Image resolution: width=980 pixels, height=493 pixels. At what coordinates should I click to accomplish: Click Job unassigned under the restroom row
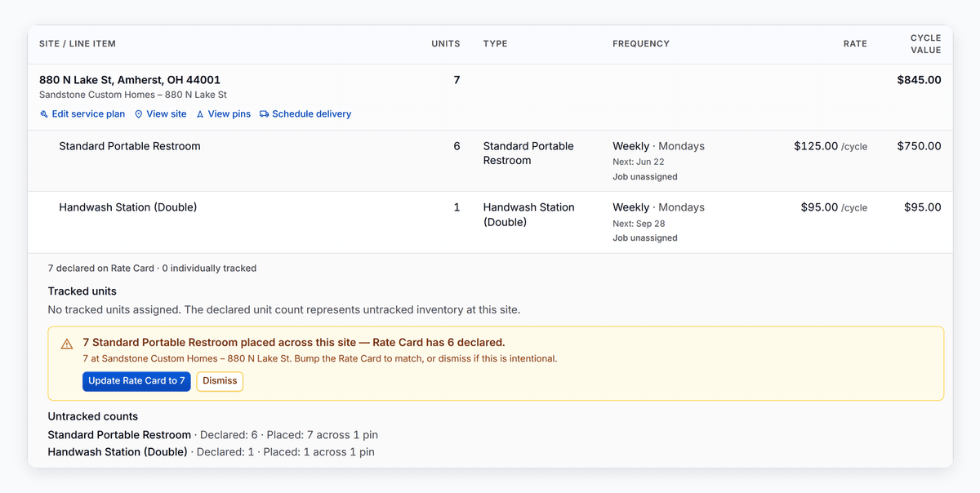tap(645, 176)
